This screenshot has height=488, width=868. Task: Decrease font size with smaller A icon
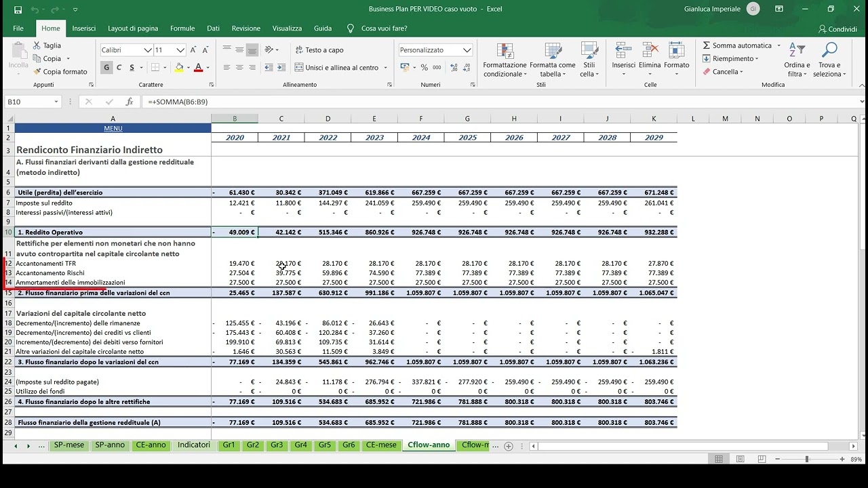click(205, 50)
